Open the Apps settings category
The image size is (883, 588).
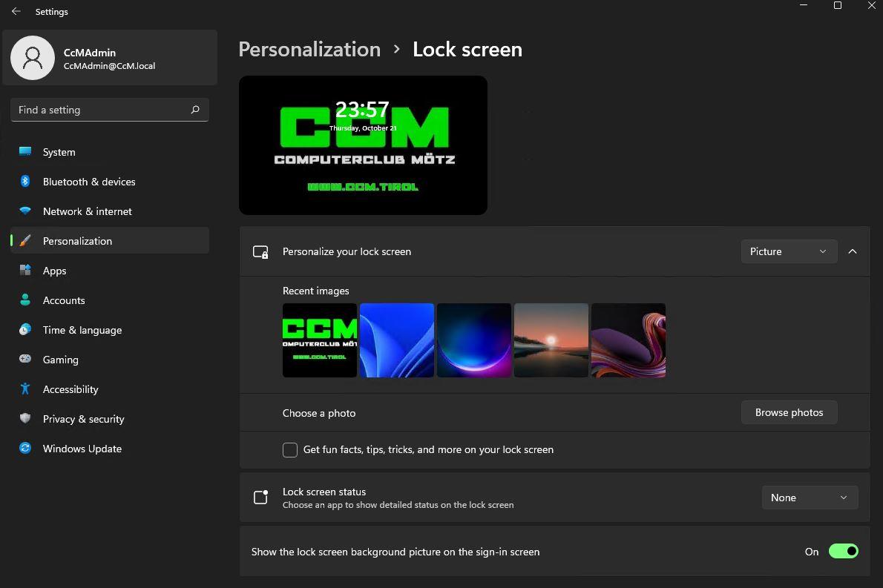[110, 271]
